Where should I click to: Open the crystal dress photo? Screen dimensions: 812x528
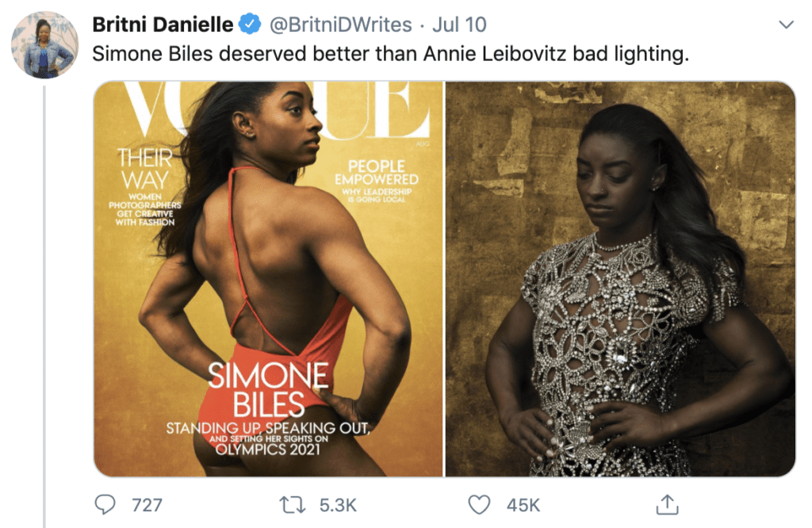click(x=620, y=278)
